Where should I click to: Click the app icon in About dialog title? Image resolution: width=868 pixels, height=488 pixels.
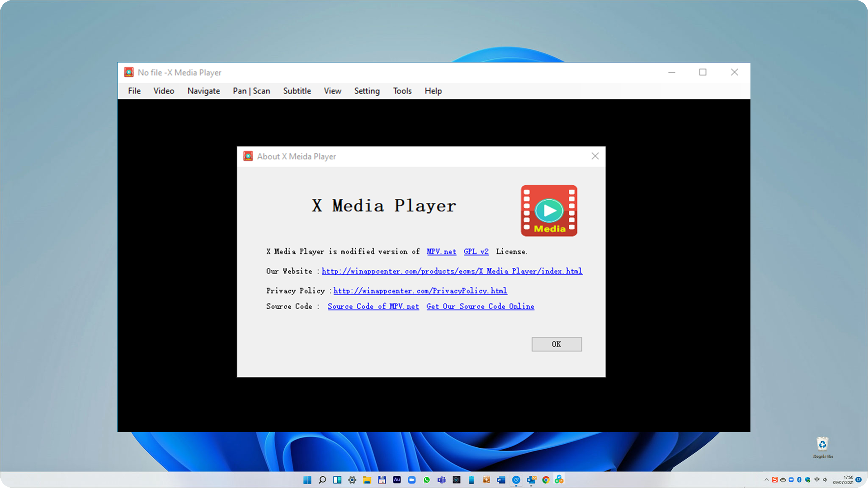click(248, 156)
